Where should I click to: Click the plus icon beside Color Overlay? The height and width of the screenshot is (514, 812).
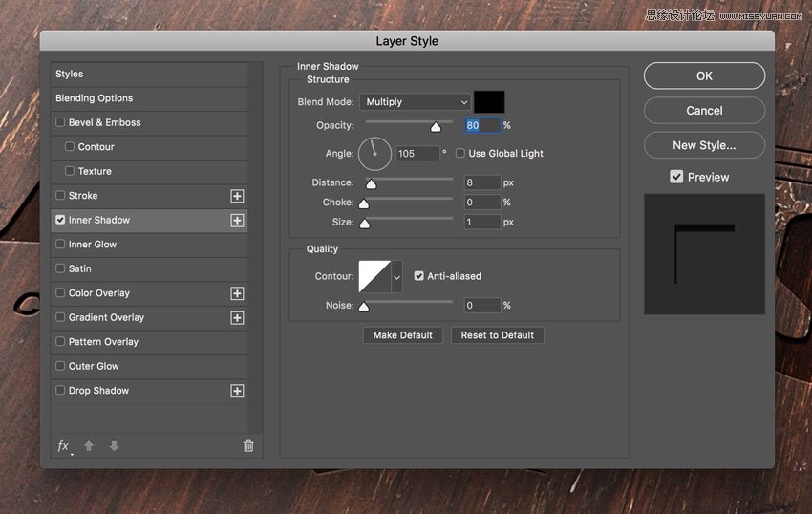click(237, 293)
